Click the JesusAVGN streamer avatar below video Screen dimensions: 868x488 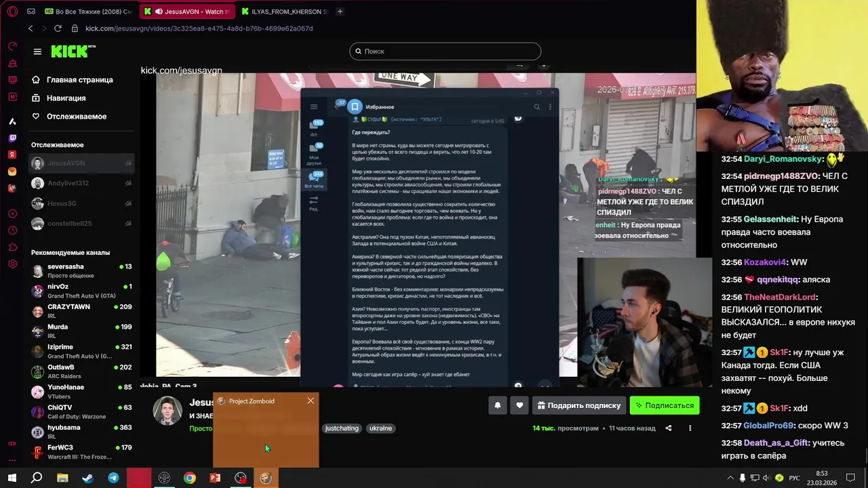tap(167, 411)
